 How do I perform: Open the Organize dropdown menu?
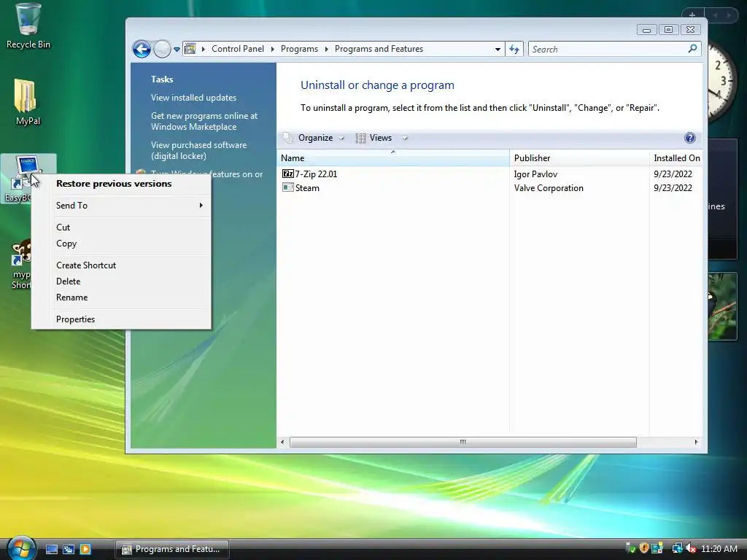(x=314, y=138)
